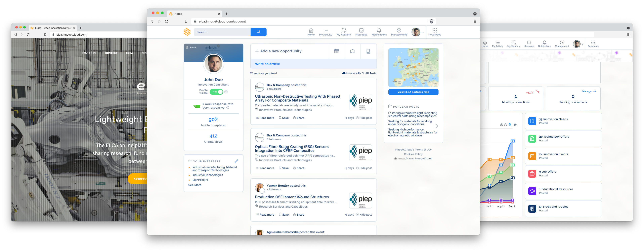Click the response rate help icon
Viewport: 644px width, 252px height.
click(228, 108)
